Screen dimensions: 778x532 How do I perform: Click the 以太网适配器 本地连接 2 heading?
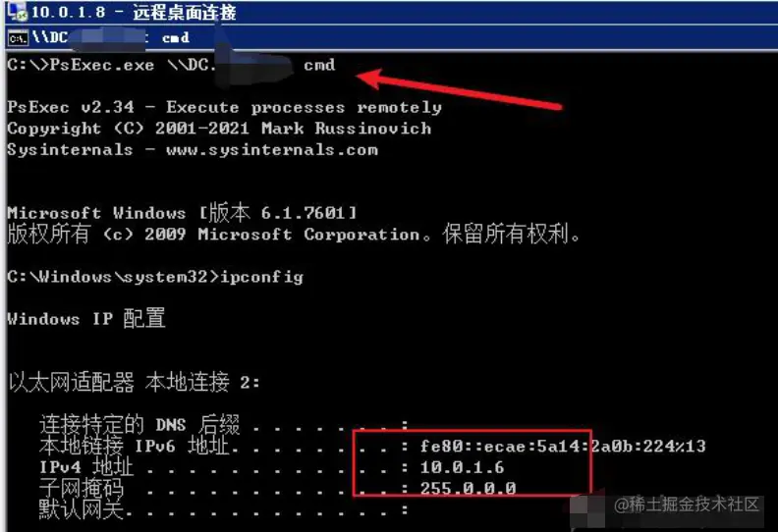(x=134, y=382)
